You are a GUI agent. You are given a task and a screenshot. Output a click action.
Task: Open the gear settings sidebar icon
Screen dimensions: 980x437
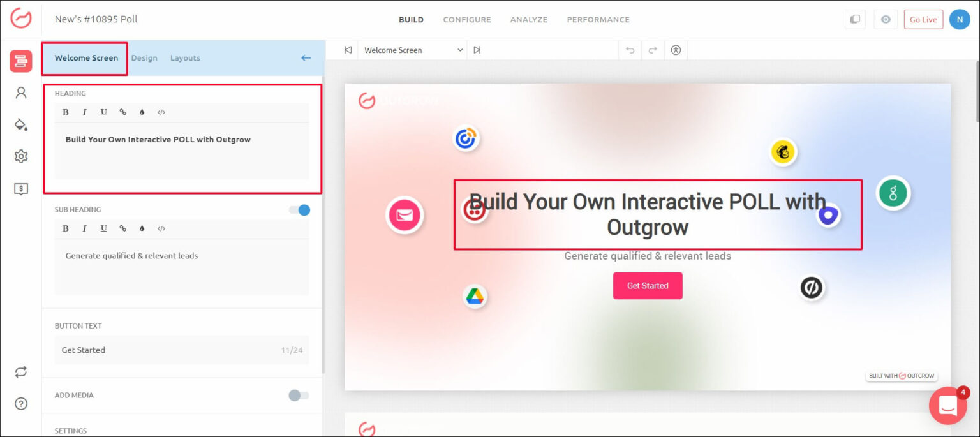[21, 156]
